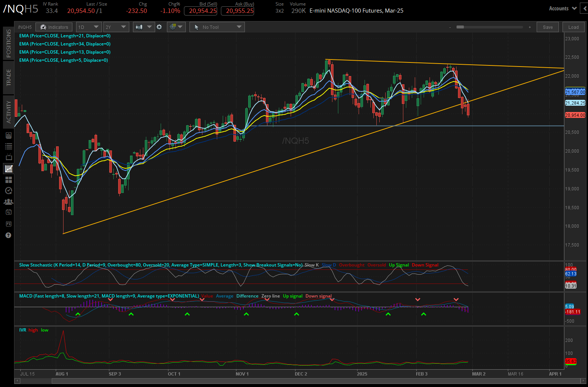This screenshot has width=588, height=387.
Task: Open the clock history sidebar icon
Action: (8, 191)
